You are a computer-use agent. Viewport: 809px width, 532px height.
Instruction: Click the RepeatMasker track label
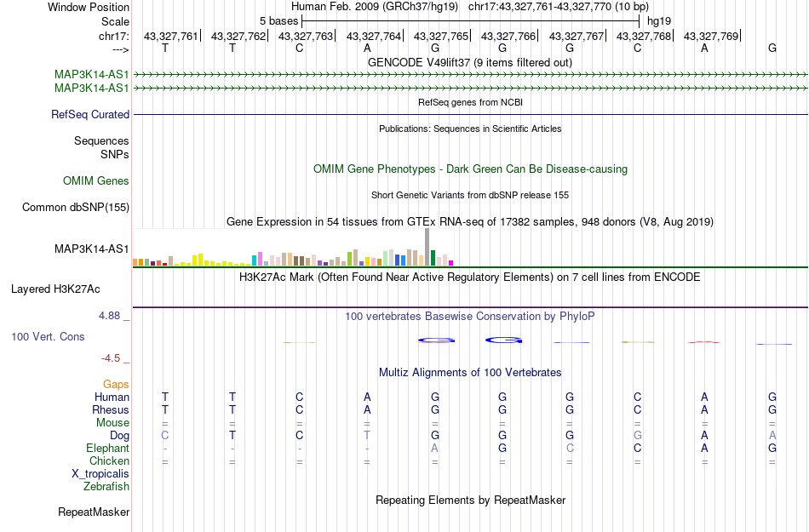click(x=94, y=512)
